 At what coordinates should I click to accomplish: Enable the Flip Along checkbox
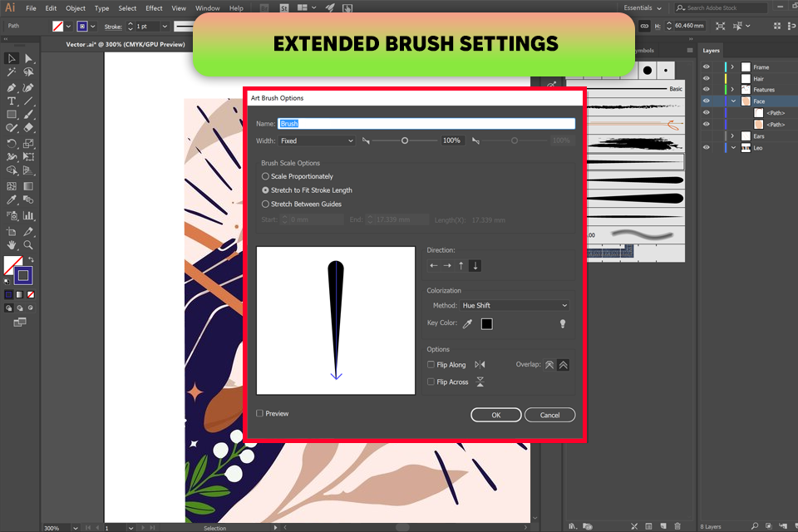pyautogui.click(x=431, y=365)
